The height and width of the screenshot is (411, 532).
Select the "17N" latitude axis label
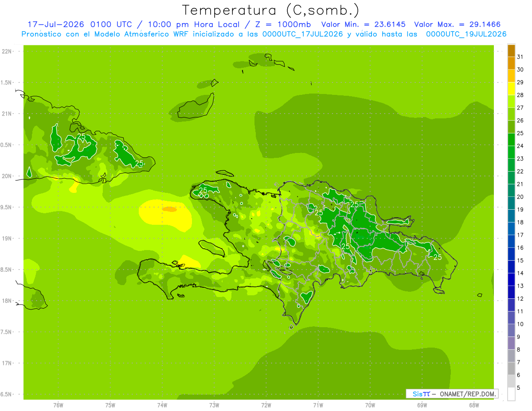pyautogui.click(x=7, y=363)
